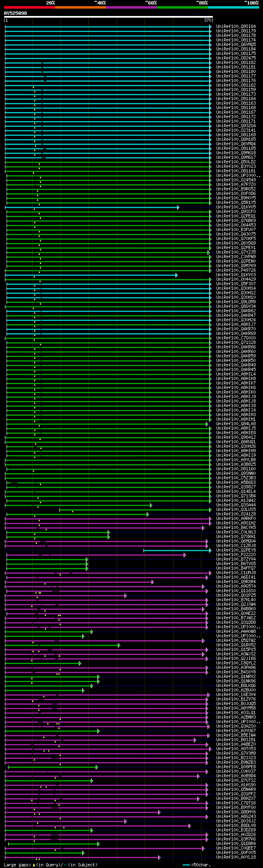The image size is (263, 868).
Task: Click the orange ~40% identity legend segment
Action: 81,7
